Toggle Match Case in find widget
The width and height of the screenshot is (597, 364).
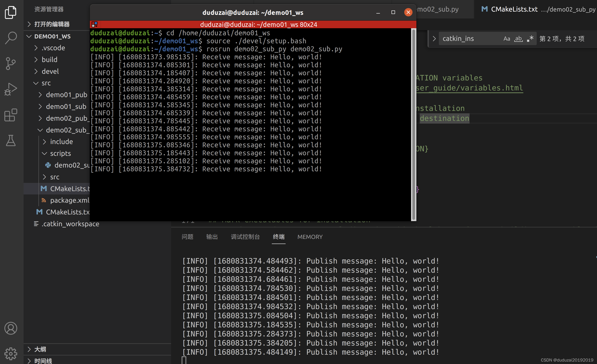point(507,39)
